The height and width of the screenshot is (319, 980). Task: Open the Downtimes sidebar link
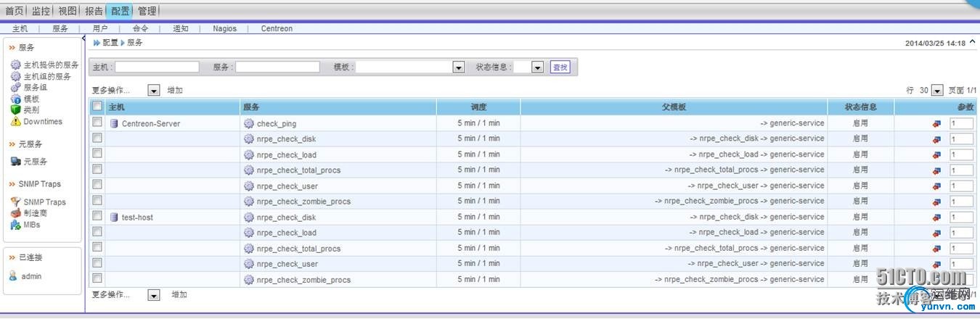[x=43, y=121]
